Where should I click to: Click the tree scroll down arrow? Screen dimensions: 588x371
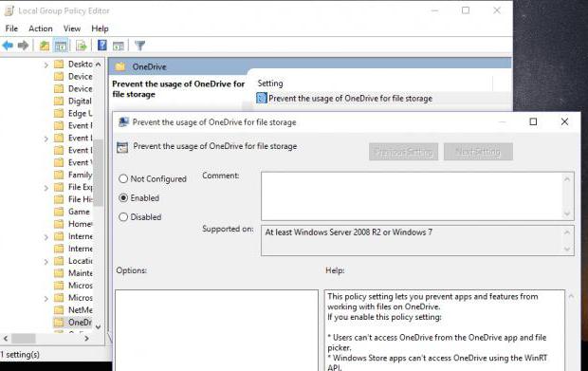coord(98,327)
